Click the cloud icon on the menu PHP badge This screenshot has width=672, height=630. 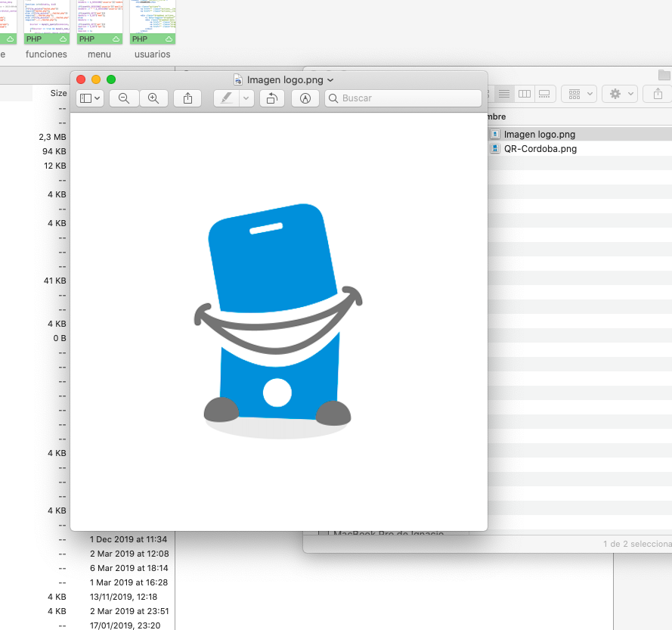pos(116,39)
